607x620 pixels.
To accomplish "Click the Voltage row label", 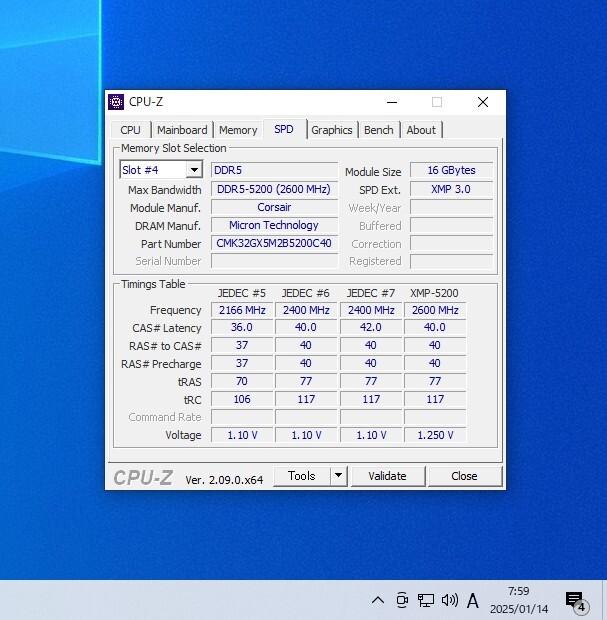I will click(183, 435).
